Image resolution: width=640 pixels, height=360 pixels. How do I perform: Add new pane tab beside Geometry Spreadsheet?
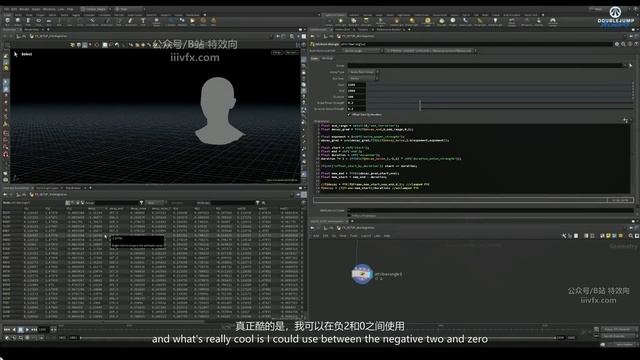click(x=90, y=188)
